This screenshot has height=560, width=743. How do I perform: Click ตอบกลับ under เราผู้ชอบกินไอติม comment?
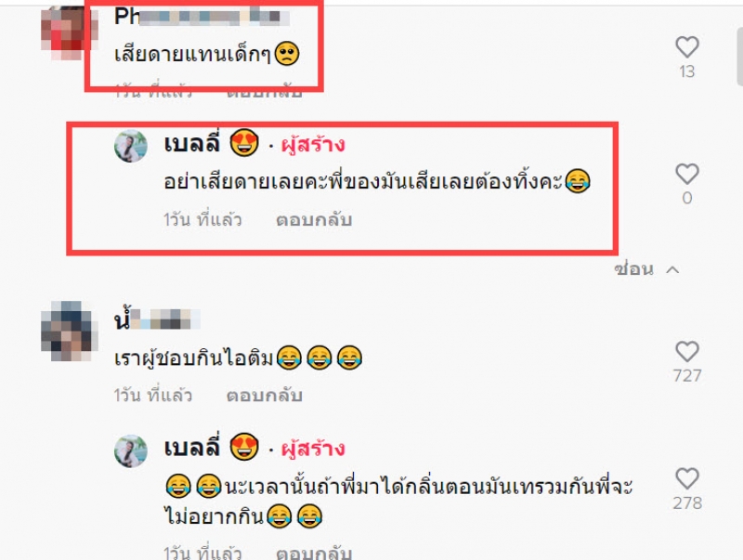[x=264, y=395]
